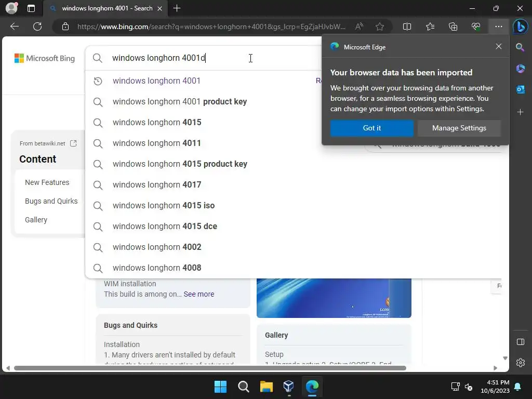Open sidebar Search icon
The width and height of the screenshot is (532, 399).
520,47
